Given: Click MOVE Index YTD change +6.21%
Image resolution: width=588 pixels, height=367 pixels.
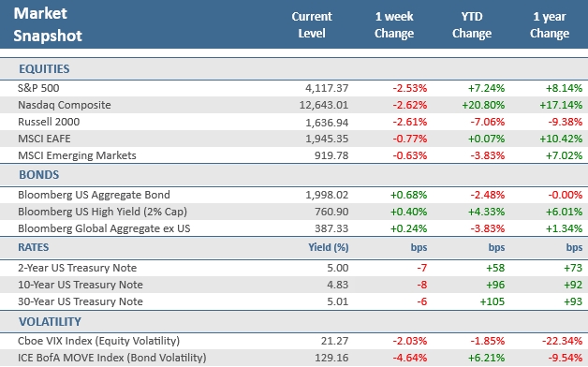Looking at the screenshot, I should coord(486,358).
